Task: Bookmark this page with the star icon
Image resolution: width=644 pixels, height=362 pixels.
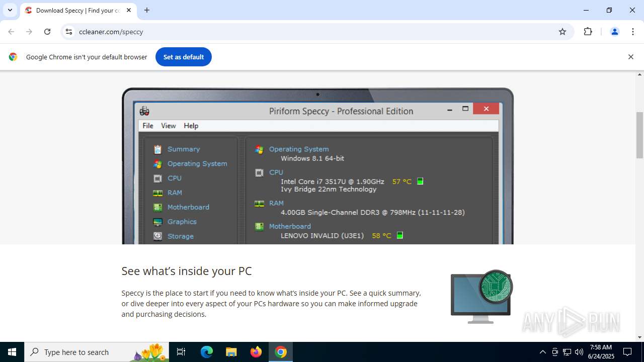Action: point(562,32)
